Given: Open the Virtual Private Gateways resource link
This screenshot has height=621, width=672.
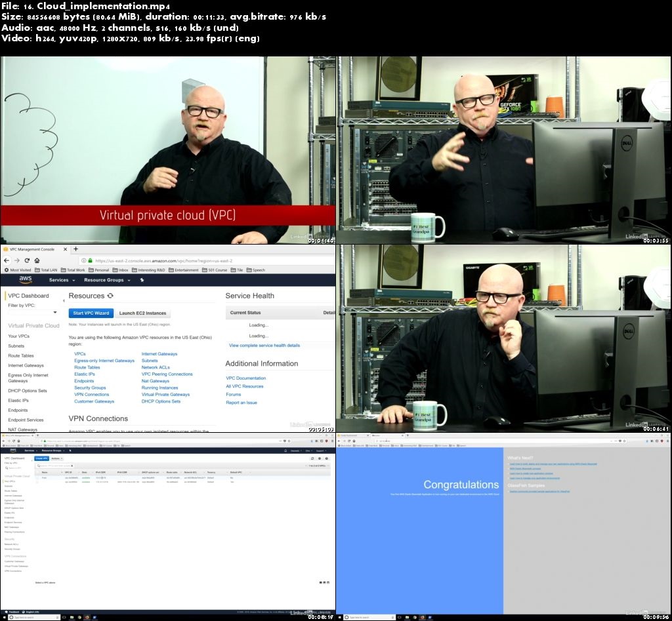Looking at the screenshot, I should pyautogui.click(x=165, y=395).
